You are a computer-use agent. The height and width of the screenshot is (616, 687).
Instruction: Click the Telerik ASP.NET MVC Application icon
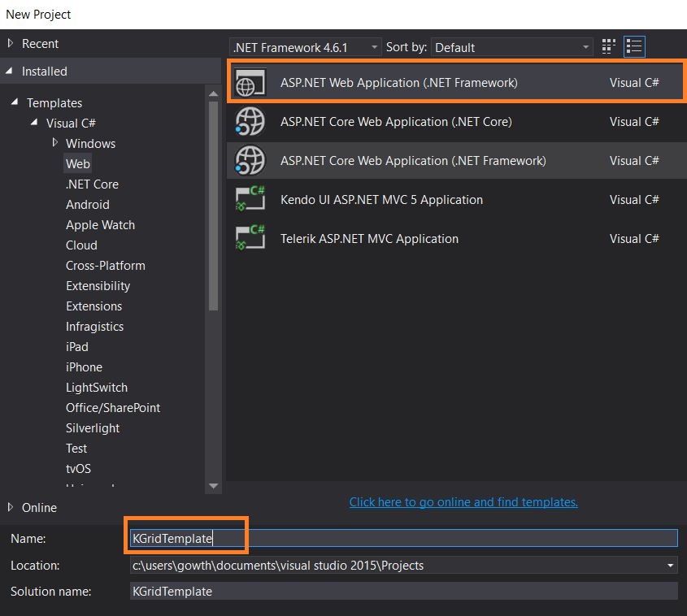(249, 238)
